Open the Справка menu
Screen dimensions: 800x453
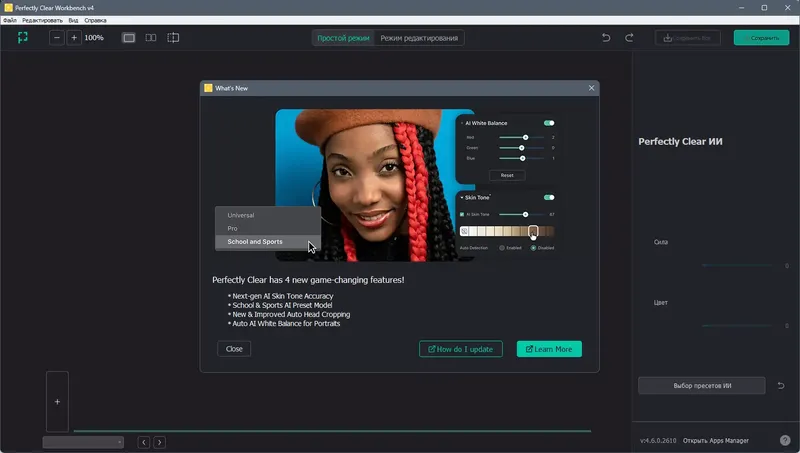click(x=95, y=20)
